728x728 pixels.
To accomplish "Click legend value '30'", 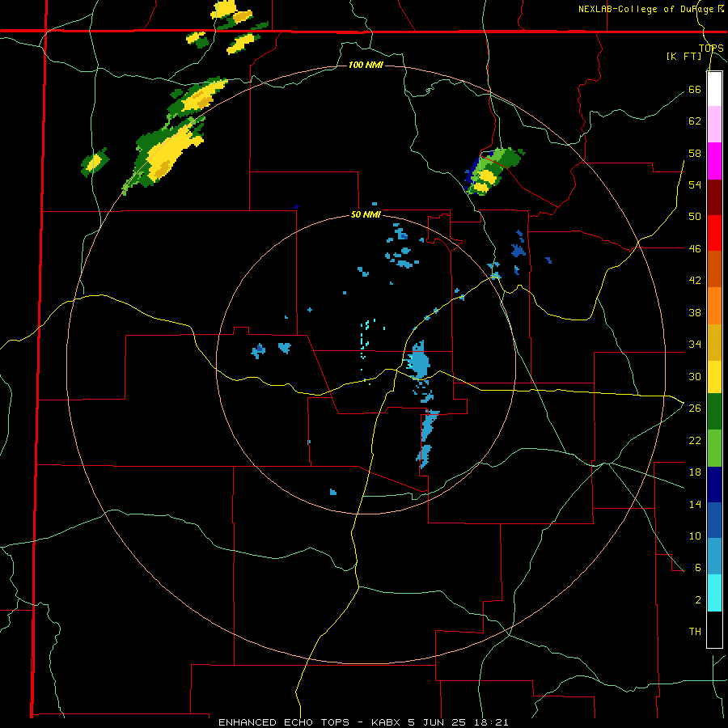I will [695, 376].
